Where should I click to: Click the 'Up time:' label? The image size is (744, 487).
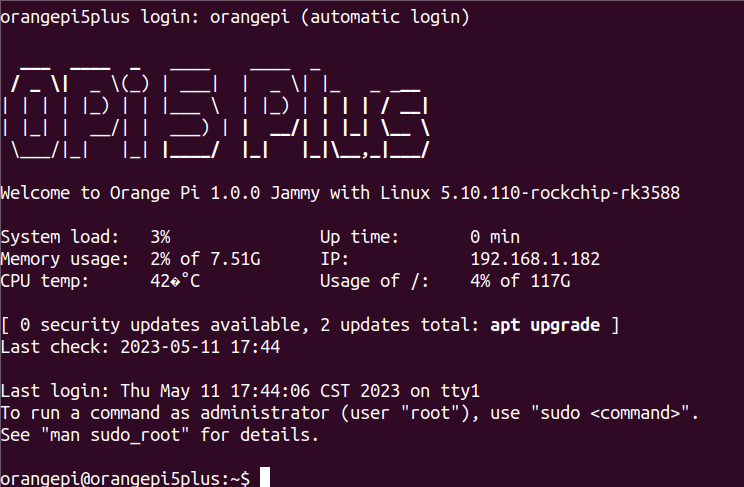pyautogui.click(x=360, y=237)
